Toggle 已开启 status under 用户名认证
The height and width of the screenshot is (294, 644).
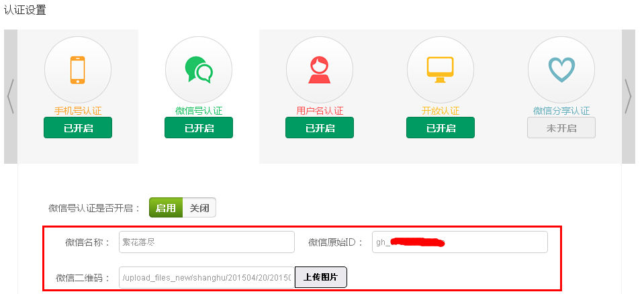click(x=320, y=128)
